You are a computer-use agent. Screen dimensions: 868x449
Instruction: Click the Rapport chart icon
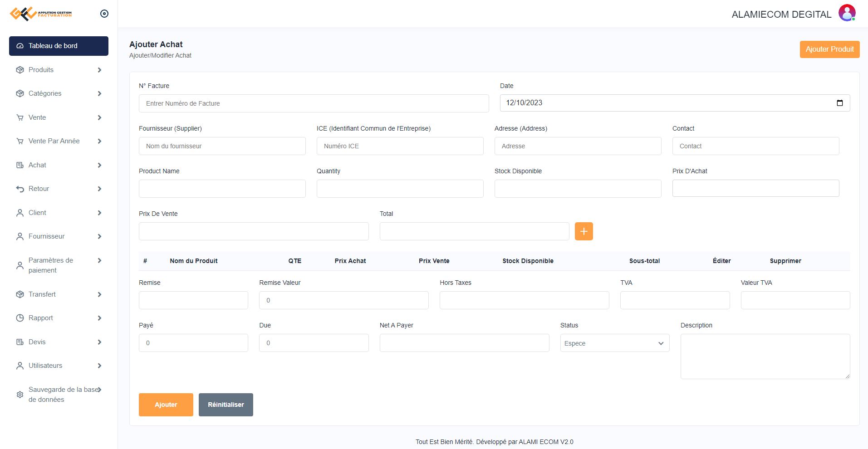(x=20, y=318)
